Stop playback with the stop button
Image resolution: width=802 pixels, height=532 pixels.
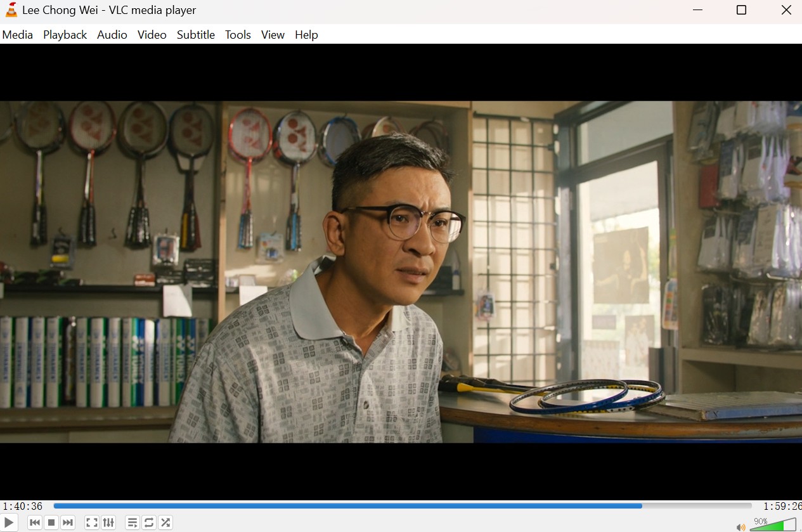[x=51, y=522]
